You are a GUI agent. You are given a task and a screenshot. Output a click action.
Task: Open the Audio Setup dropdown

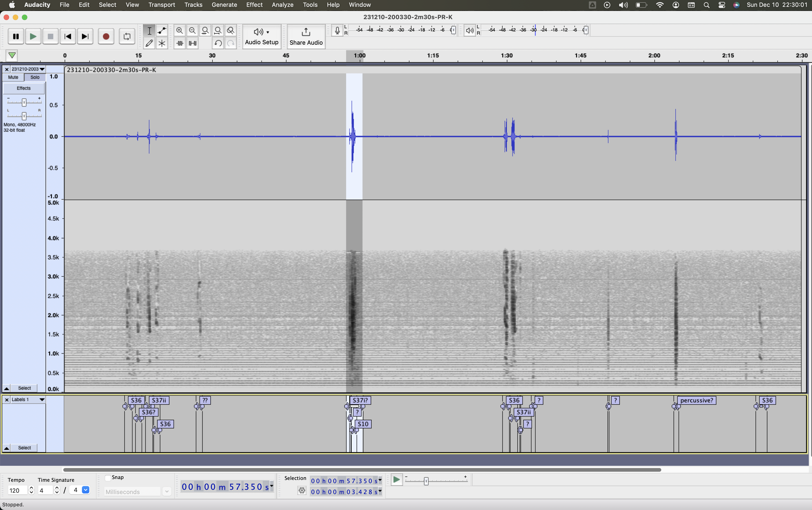(262, 36)
